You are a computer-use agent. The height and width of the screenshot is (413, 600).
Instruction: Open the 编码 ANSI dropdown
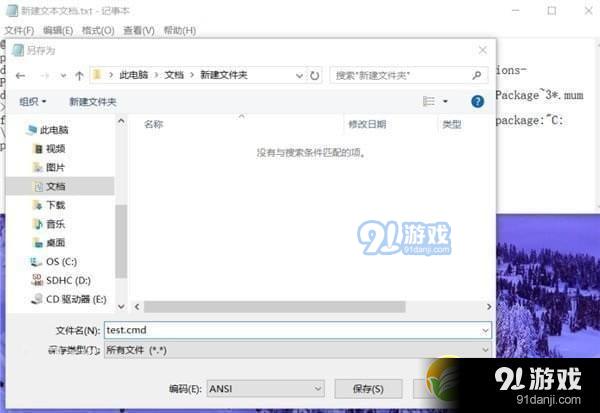266,389
